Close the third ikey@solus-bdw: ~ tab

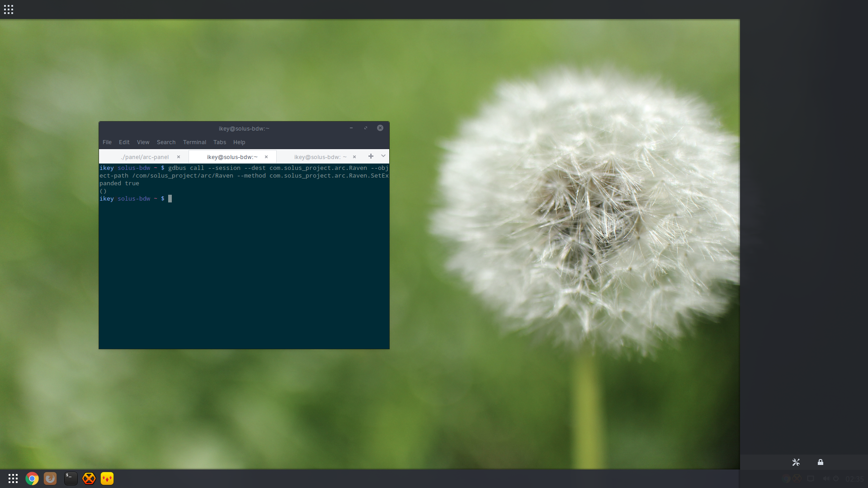354,157
